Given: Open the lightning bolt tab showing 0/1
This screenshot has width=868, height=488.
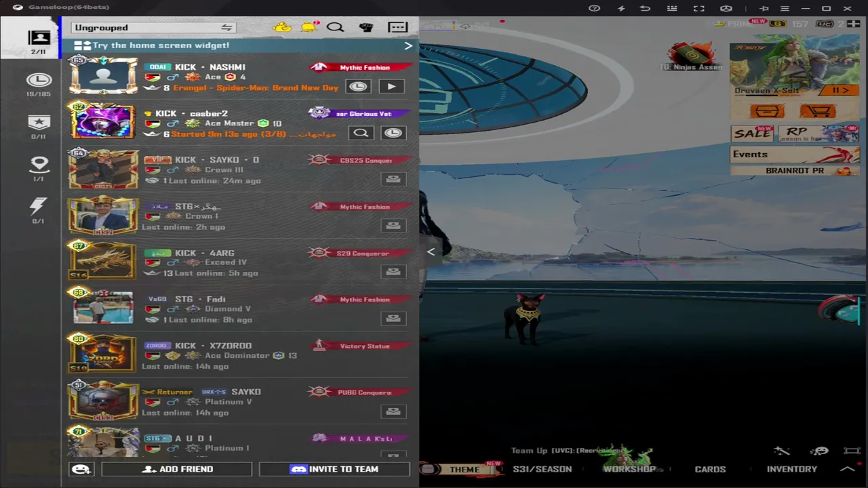Looking at the screenshot, I should [x=39, y=210].
